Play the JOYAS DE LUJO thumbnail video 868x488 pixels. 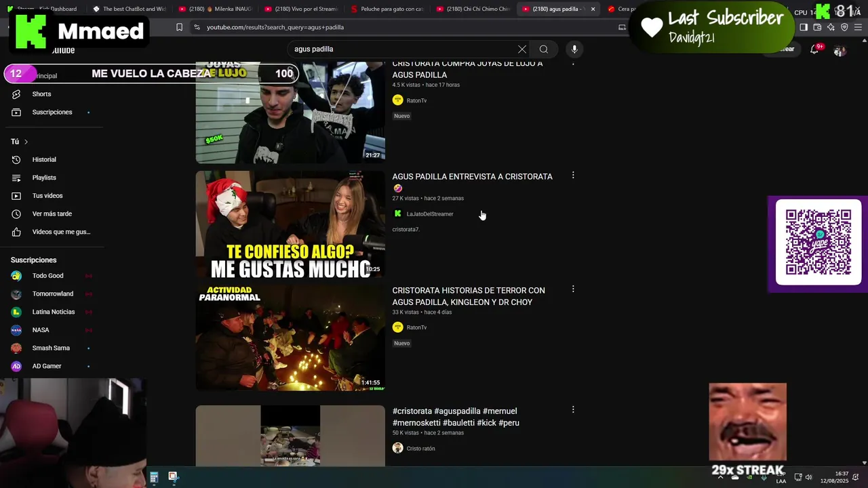pos(290,113)
